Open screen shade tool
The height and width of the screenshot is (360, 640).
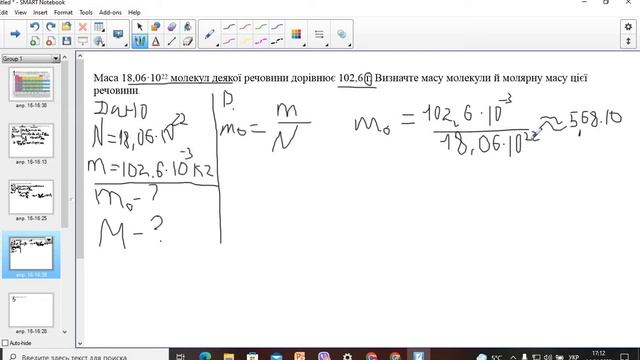82,41
